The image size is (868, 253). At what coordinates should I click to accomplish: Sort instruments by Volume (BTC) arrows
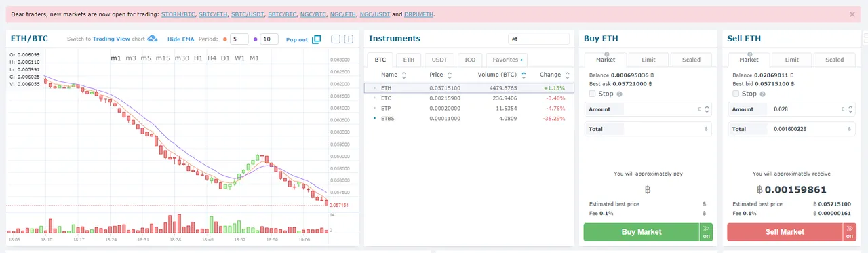(524, 75)
